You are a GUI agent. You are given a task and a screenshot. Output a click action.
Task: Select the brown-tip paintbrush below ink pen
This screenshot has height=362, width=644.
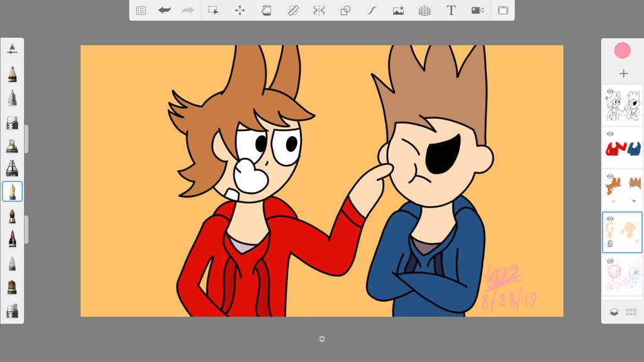[13, 216]
